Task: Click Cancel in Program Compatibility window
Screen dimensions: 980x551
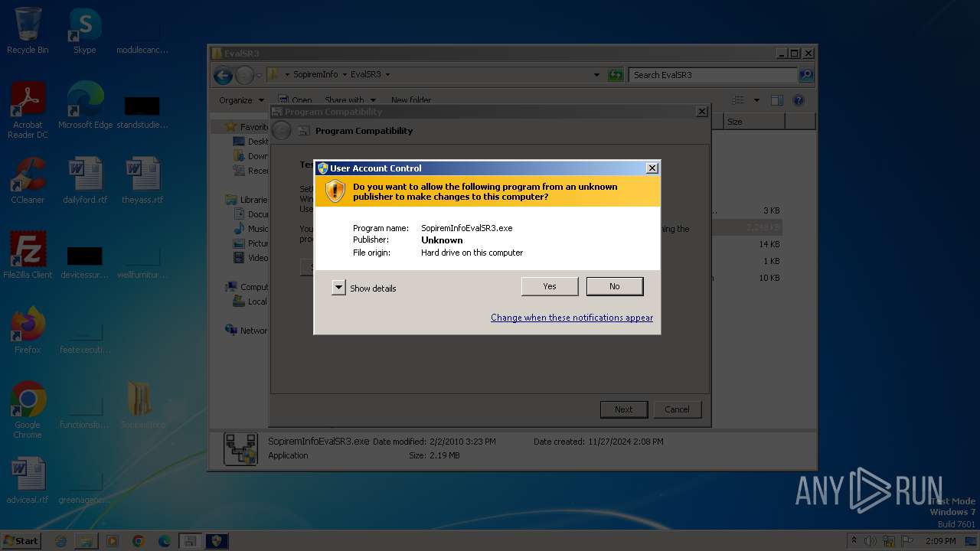Action: [x=677, y=409]
